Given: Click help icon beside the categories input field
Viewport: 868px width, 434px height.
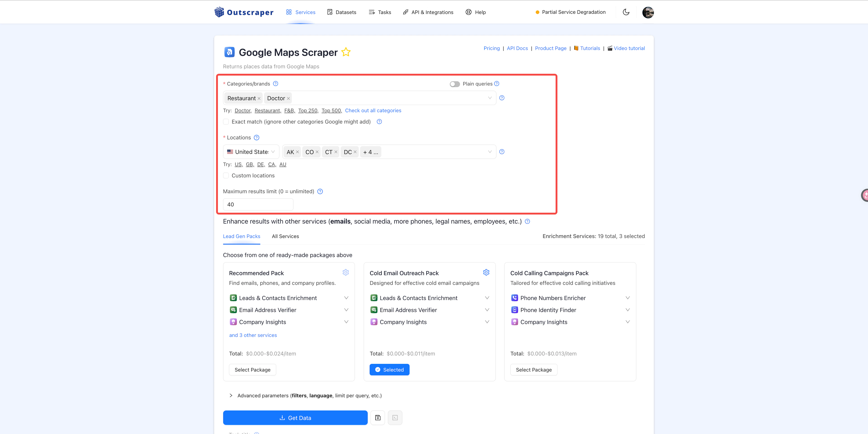Looking at the screenshot, I should (501, 98).
